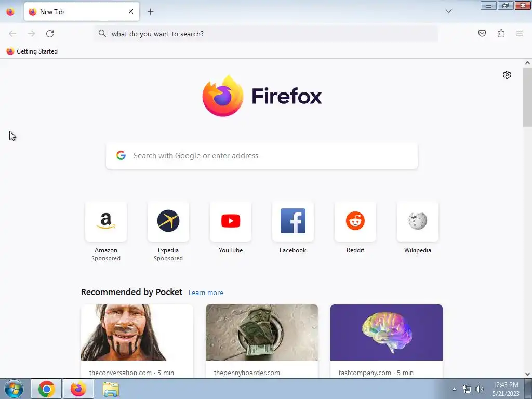This screenshot has height=399, width=532.
Task: Open the volume speaker tray icon
Action: pyautogui.click(x=479, y=389)
